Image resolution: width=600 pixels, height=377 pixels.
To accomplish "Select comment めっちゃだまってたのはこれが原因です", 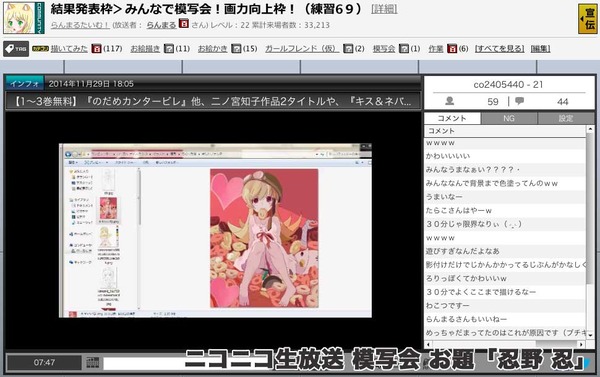I will [x=505, y=333].
